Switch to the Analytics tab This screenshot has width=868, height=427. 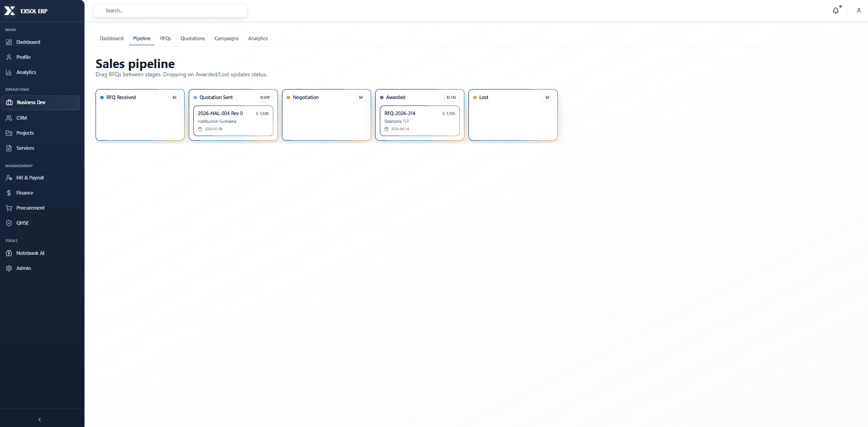tap(258, 38)
